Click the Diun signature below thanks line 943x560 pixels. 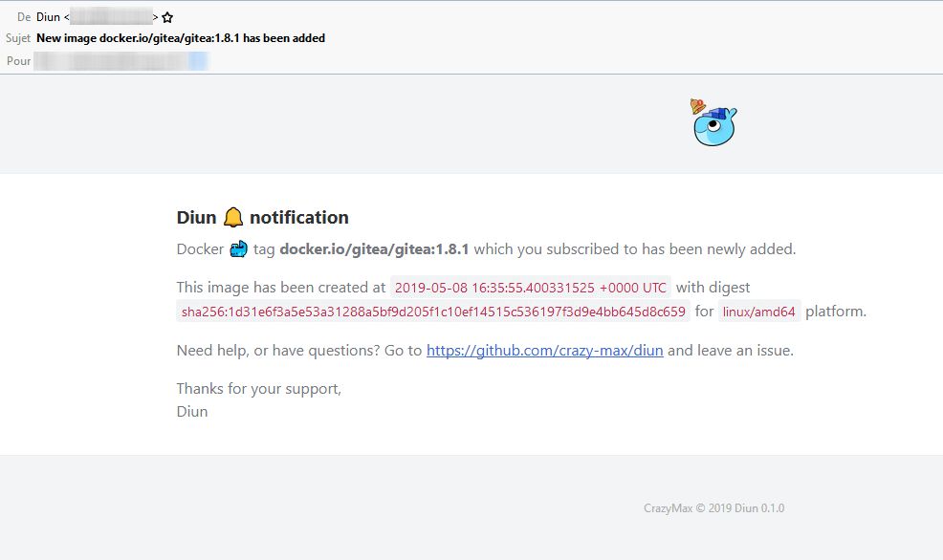point(192,412)
